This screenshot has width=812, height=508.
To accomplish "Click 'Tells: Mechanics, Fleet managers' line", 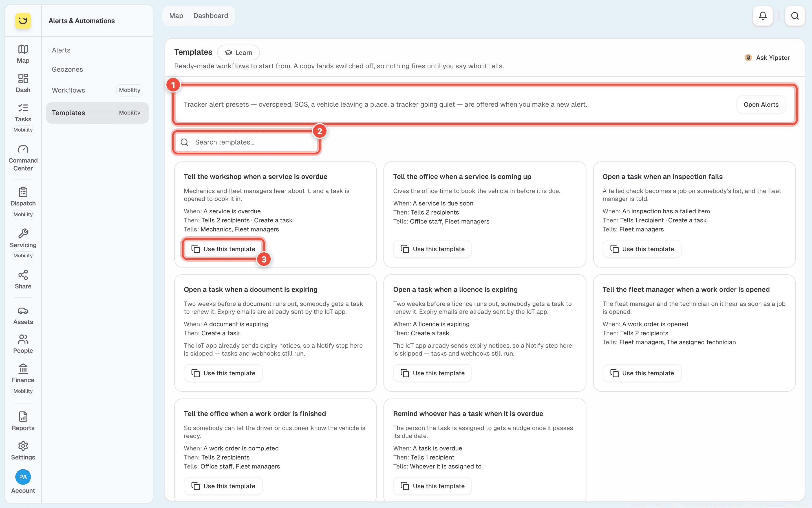I will [x=231, y=229].
